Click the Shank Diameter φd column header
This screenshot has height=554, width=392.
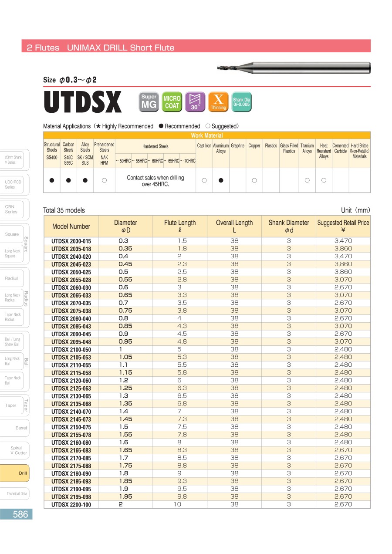[x=289, y=226]
